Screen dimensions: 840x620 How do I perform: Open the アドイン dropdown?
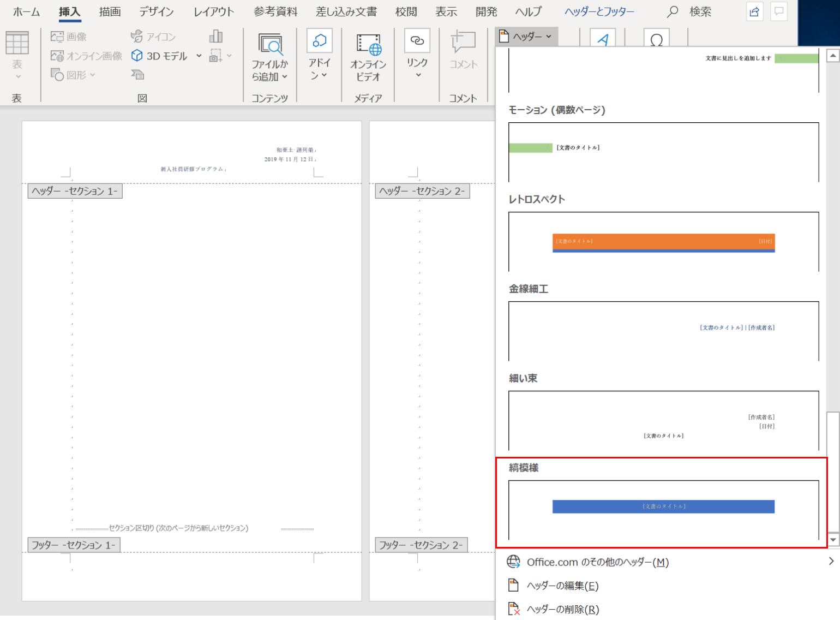(x=319, y=55)
